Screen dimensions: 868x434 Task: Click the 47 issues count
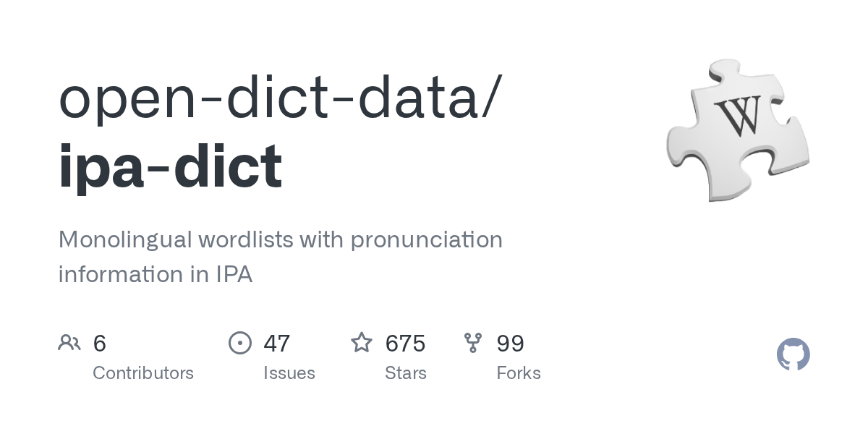coord(277,343)
